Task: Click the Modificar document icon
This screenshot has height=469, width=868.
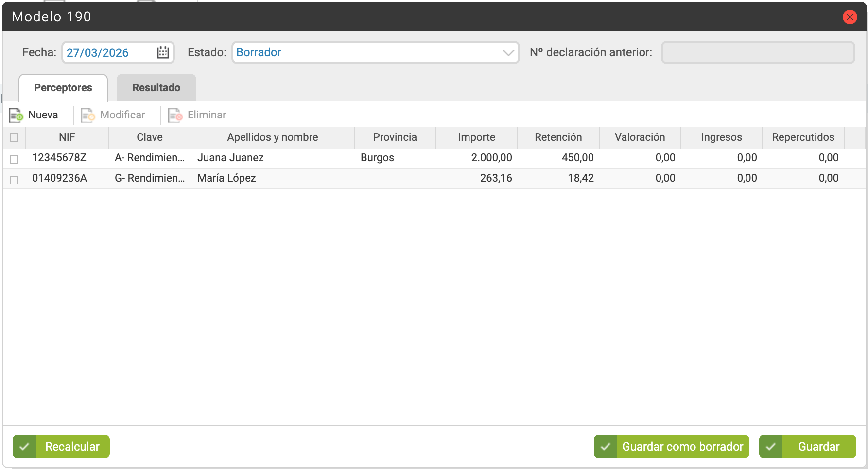Action: point(87,115)
